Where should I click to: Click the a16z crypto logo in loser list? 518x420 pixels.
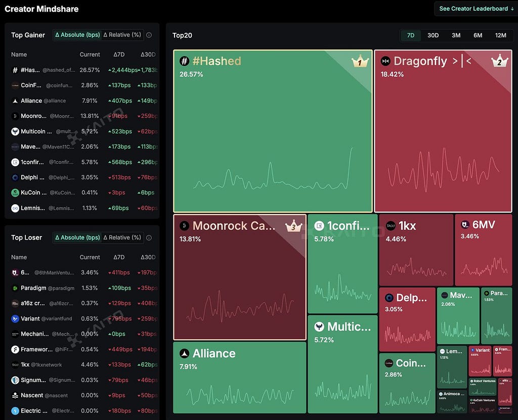pyautogui.click(x=15, y=303)
